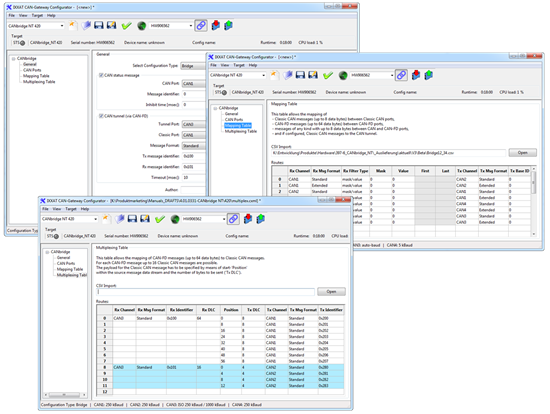Image resolution: width=550 pixels, height=414 pixels.
Task: Click the Save As icon in the Mapping Table window toolbar
Action: tap(313, 75)
